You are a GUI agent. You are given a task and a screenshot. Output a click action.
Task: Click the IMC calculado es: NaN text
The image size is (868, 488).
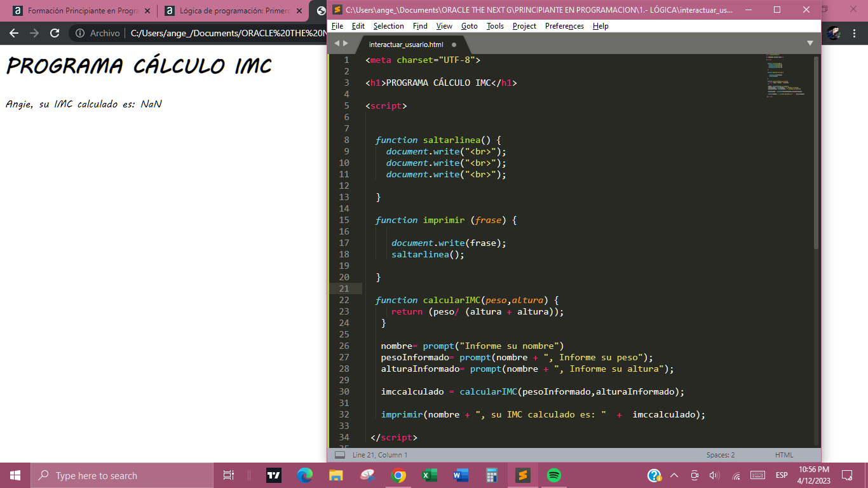tap(108, 104)
